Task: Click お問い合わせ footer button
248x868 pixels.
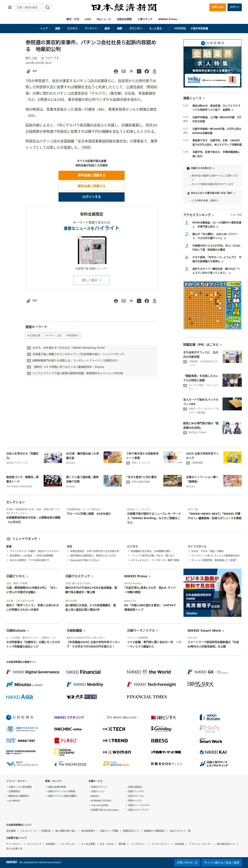Action: (x=187, y=862)
